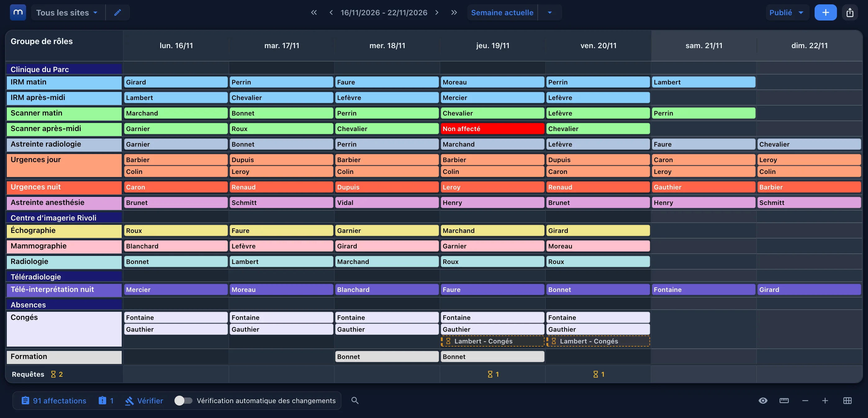Select Gauthier in Congés Monday
Image resolution: width=868 pixels, height=418 pixels.
coord(175,329)
